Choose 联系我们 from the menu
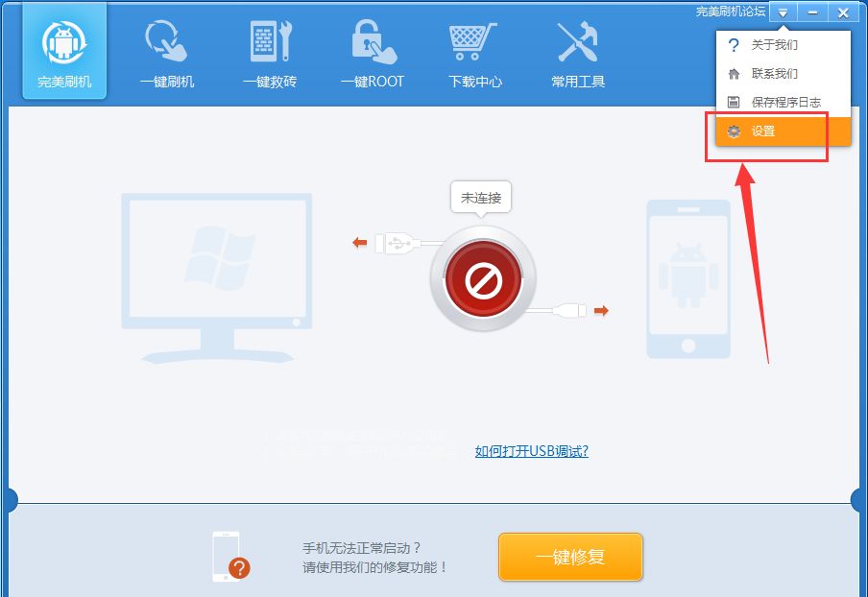 coord(784,74)
